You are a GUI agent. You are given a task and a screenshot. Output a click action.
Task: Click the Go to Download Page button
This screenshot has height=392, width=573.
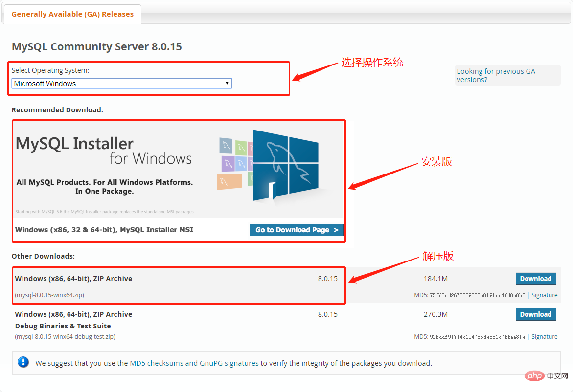(x=297, y=230)
